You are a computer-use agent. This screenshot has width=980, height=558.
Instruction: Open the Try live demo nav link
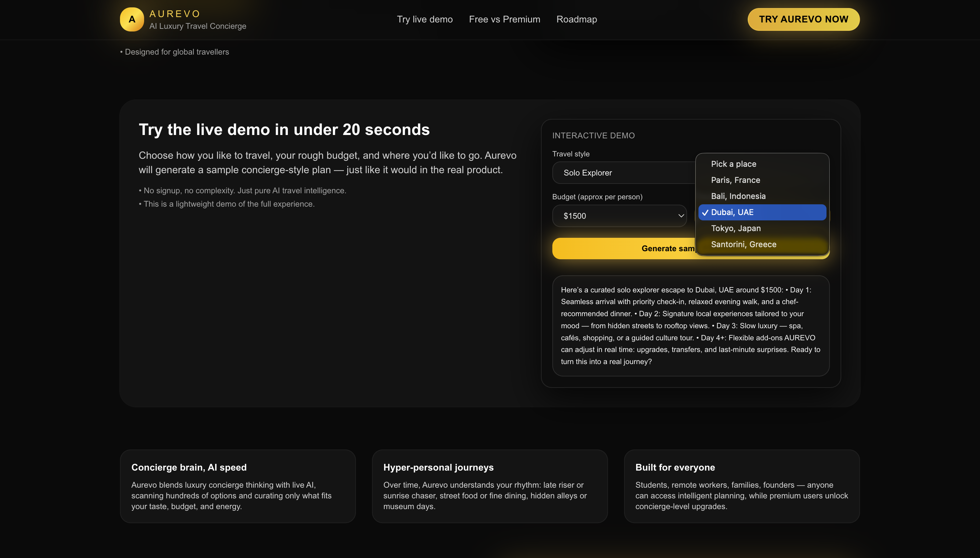click(424, 19)
